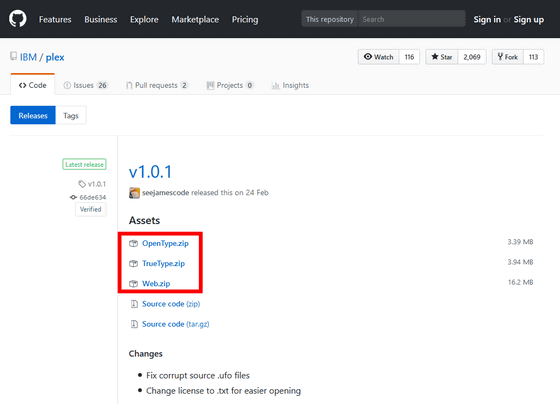Click the 3.39 MB file size
Viewport: 560px width, 404px height.
click(520, 242)
